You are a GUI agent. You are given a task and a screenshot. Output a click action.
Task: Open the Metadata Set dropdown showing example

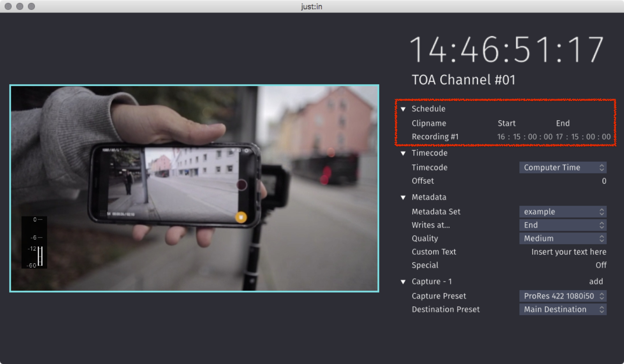[563, 212]
